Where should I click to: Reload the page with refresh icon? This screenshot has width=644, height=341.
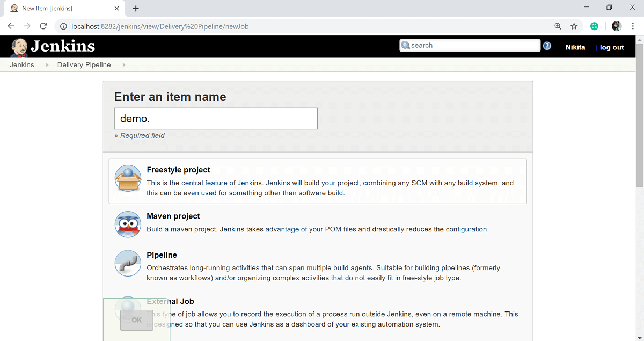pyautogui.click(x=43, y=26)
